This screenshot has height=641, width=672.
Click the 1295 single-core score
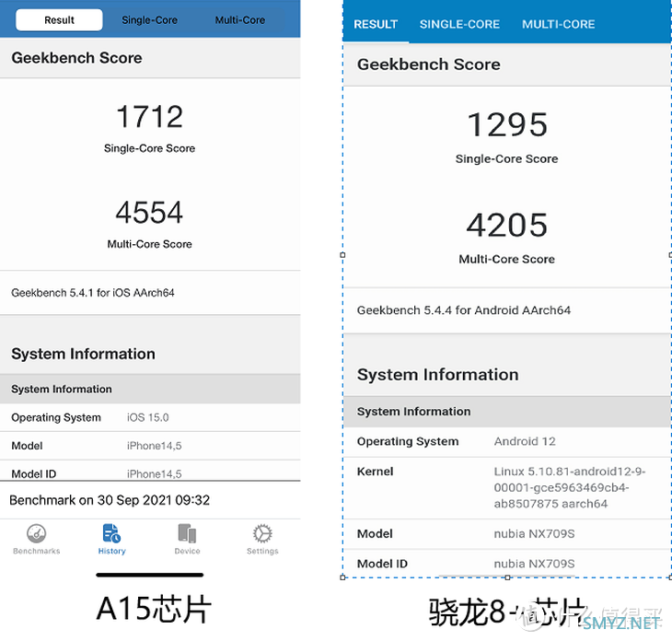507,124
